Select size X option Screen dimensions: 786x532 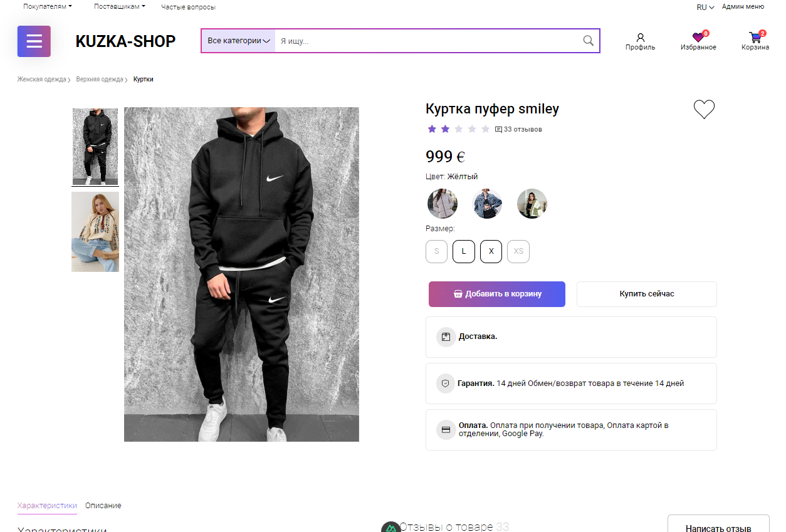491,251
